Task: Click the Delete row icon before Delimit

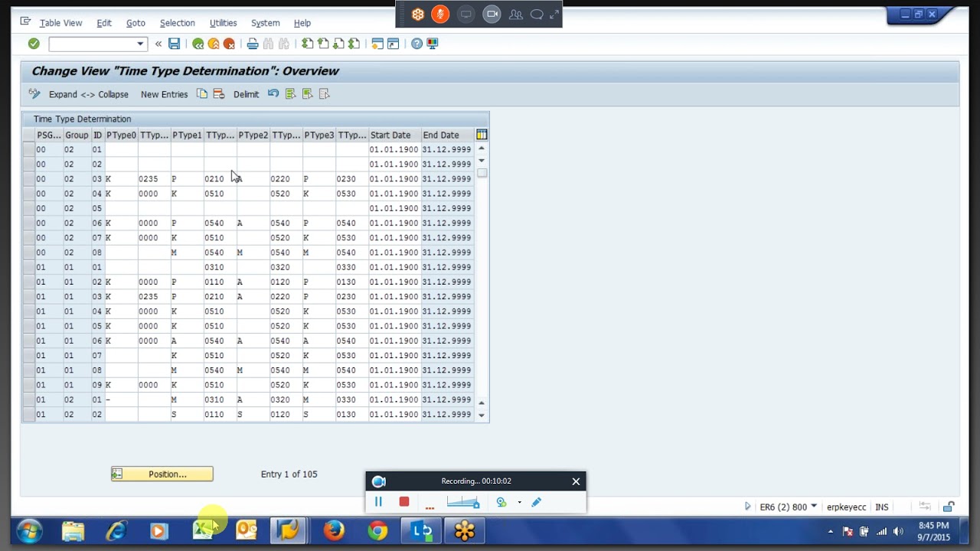Action: 219,93
